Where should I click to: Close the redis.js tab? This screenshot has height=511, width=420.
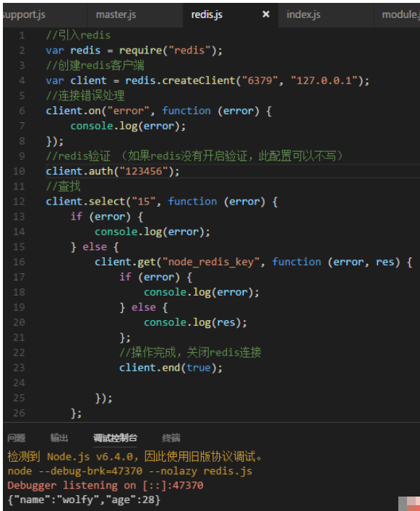click(266, 14)
